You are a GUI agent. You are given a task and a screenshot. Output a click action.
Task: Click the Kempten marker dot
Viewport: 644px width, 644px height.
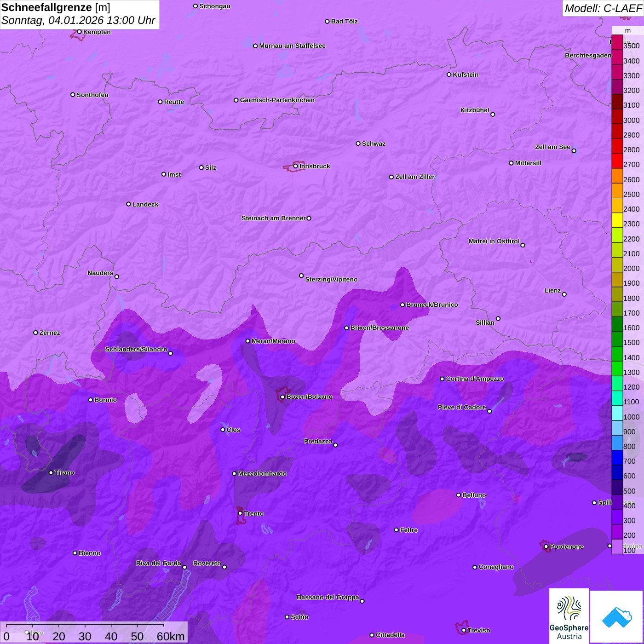coord(80,32)
